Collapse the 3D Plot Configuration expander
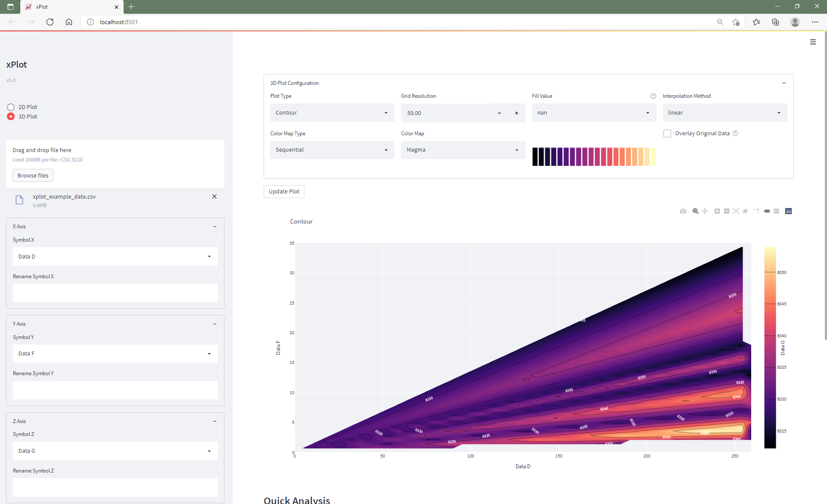827x504 pixels. [784, 83]
